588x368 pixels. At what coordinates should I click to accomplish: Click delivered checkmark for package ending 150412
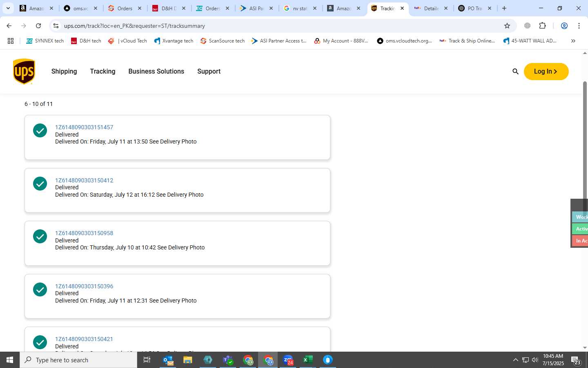40,184
